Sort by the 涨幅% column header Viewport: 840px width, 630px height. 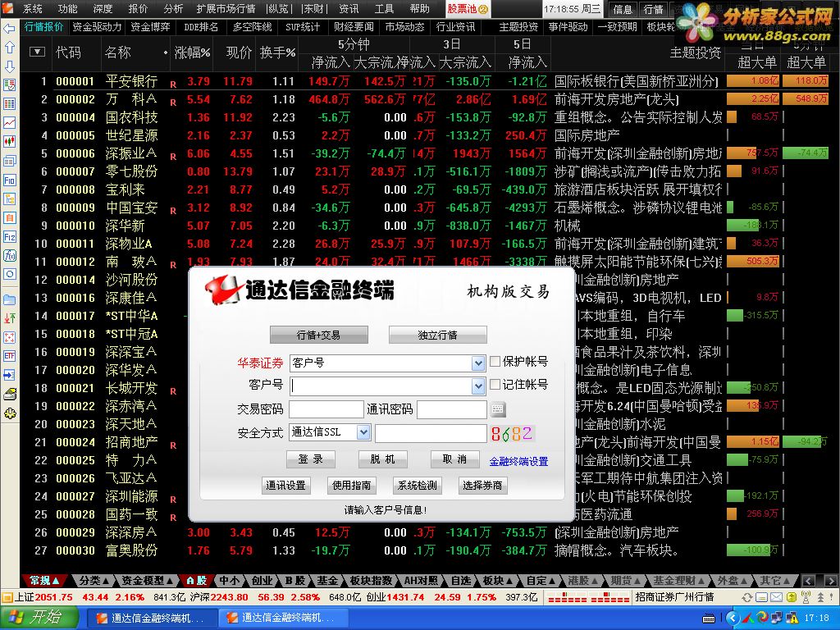pyautogui.click(x=192, y=52)
